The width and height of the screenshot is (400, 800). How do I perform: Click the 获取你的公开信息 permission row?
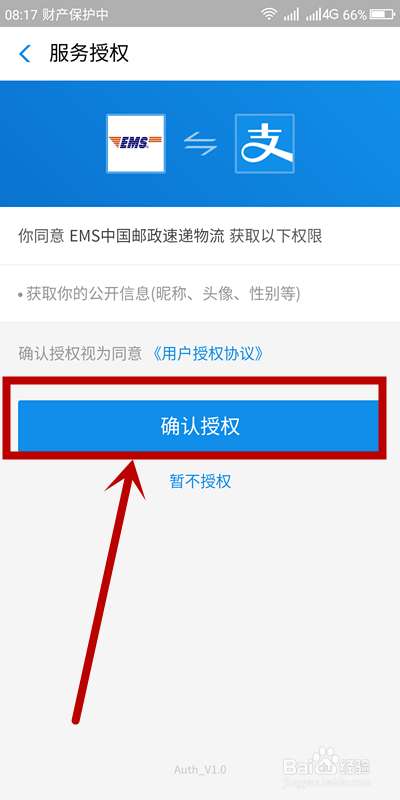(x=200, y=294)
